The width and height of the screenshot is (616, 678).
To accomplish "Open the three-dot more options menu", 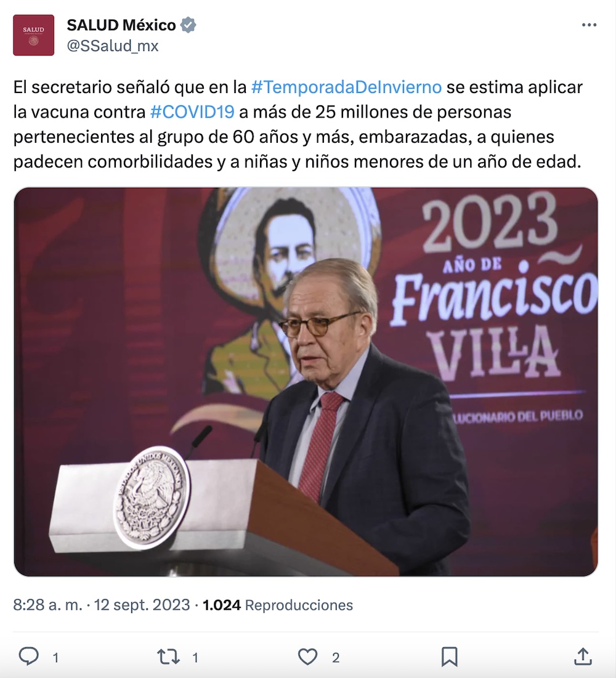I will click(x=589, y=25).
